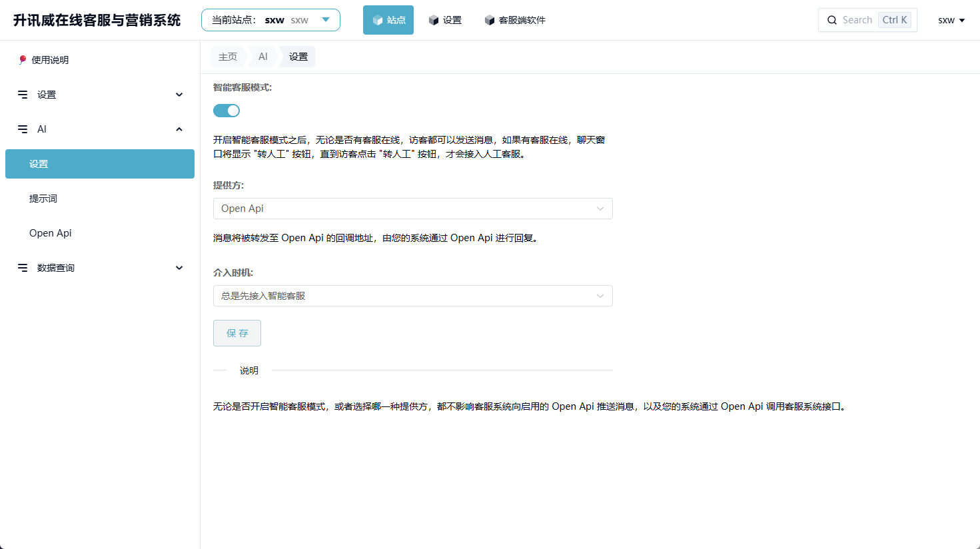The image size is (980, 549).
Task: Open the 介入时机 dropdown
Action: click(x=412, y=296)
